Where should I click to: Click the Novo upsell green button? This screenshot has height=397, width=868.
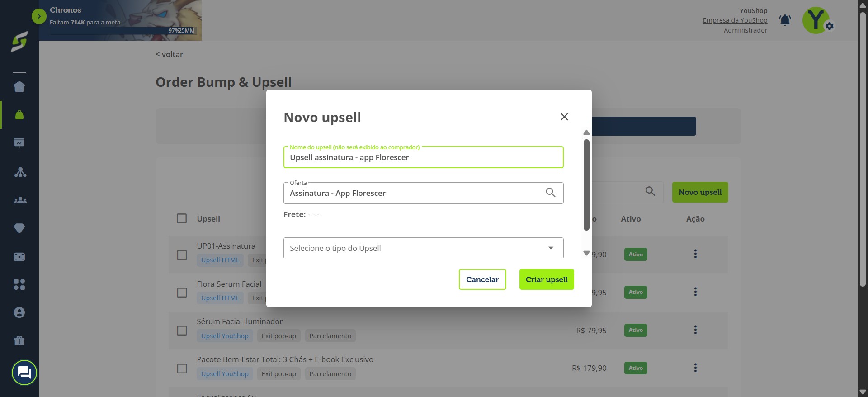(x=700, y=192)
